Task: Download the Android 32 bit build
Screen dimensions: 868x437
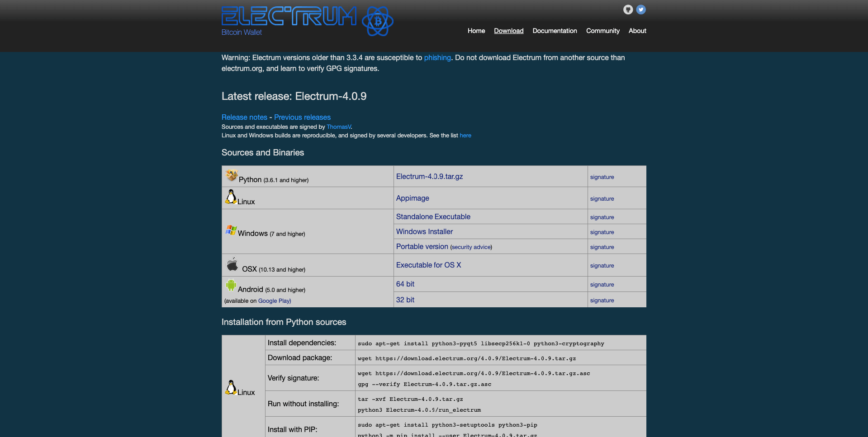Action: point(405,300)
